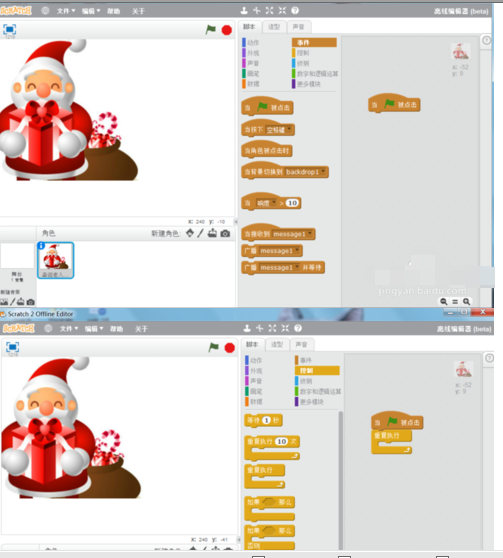This screenshot has height=558, width=503.
Task: Switch to the 造型 tab in top window
Action: 274,27
